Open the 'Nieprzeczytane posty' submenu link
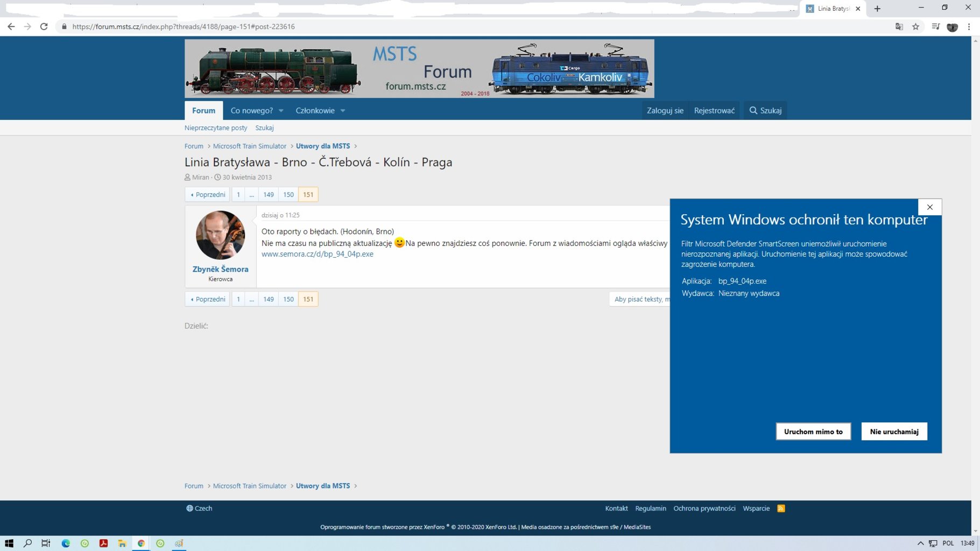This screenshot has height=551, width=980. [216, 128]
